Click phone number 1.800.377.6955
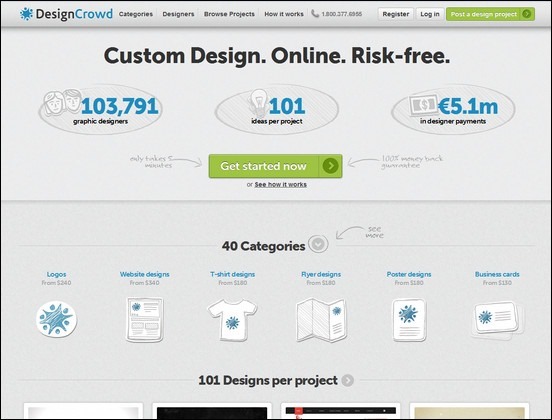The width and height of the screenshot is (552, 420). tap(341, 14)
